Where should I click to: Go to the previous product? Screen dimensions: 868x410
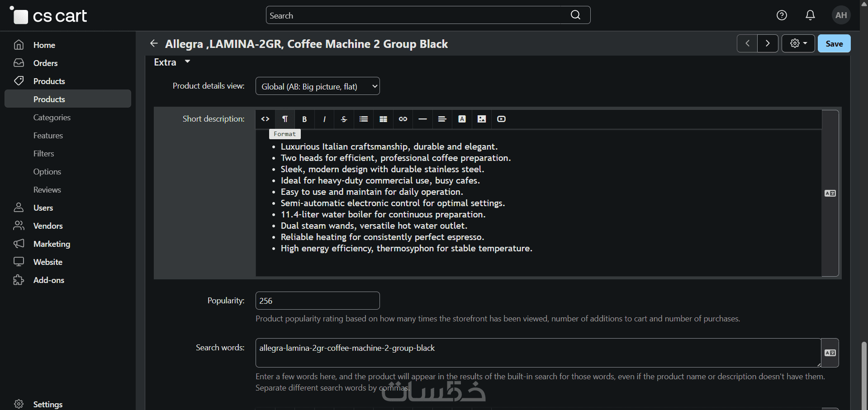point(747,43)
